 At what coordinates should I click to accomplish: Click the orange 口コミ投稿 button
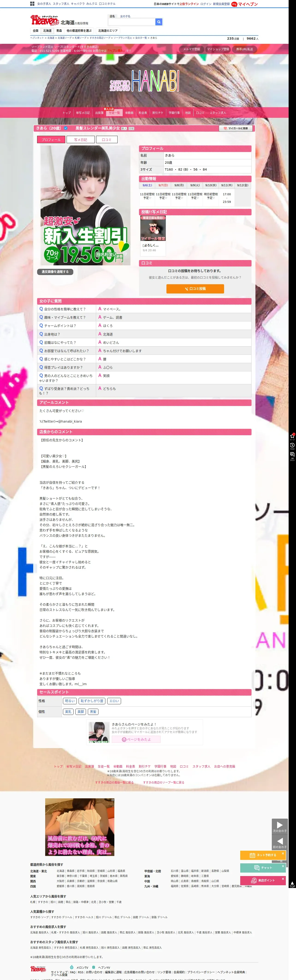195,289
